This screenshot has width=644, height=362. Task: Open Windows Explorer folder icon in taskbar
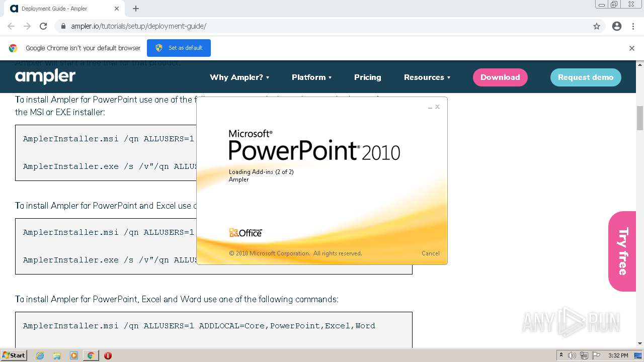coord(57,355)
